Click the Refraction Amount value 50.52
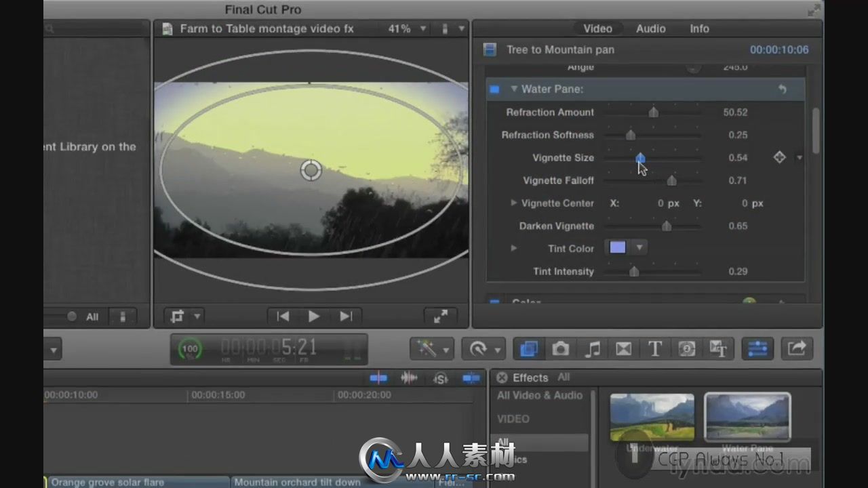Image resolution: width=868 pixels, height=488 pixels. tap(735, 112)
